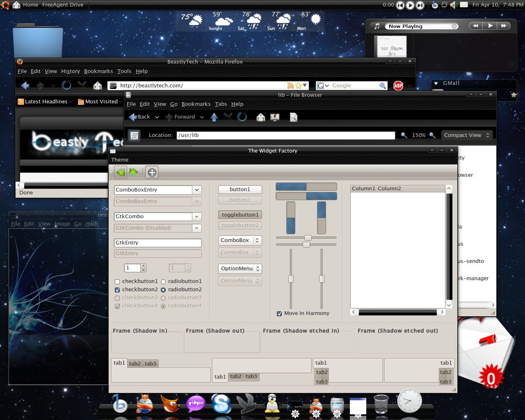Click the Adblock Plus icon in Firefox
Image resolution: width=525 pixels, height=420 pixels.
398,85
